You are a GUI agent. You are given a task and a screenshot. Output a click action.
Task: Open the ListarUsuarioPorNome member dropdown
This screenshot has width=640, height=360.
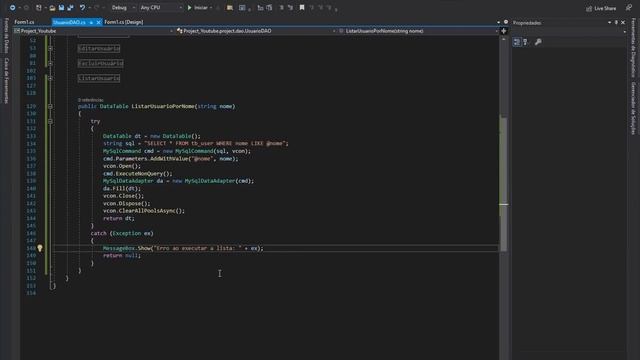coord(418,31)
